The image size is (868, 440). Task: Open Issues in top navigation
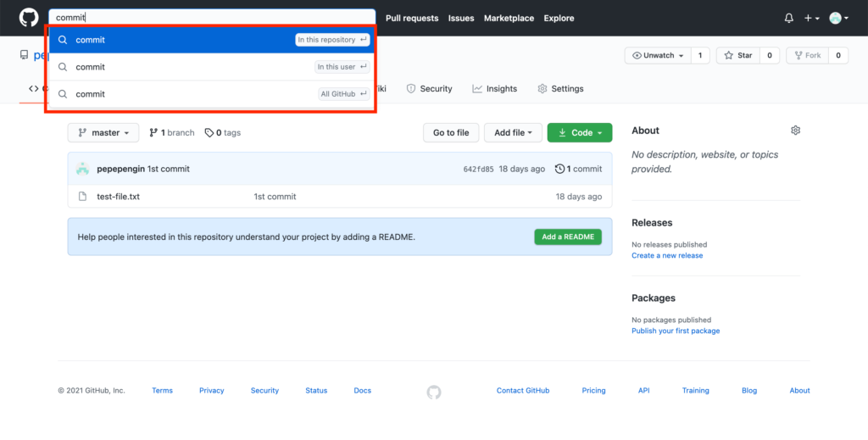[461, 19]
